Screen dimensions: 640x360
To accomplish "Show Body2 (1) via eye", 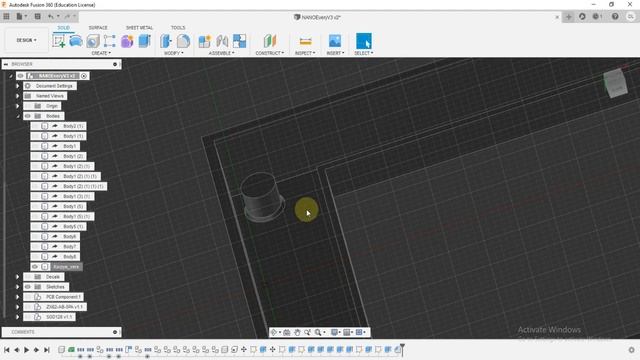I will coord(36,126).
